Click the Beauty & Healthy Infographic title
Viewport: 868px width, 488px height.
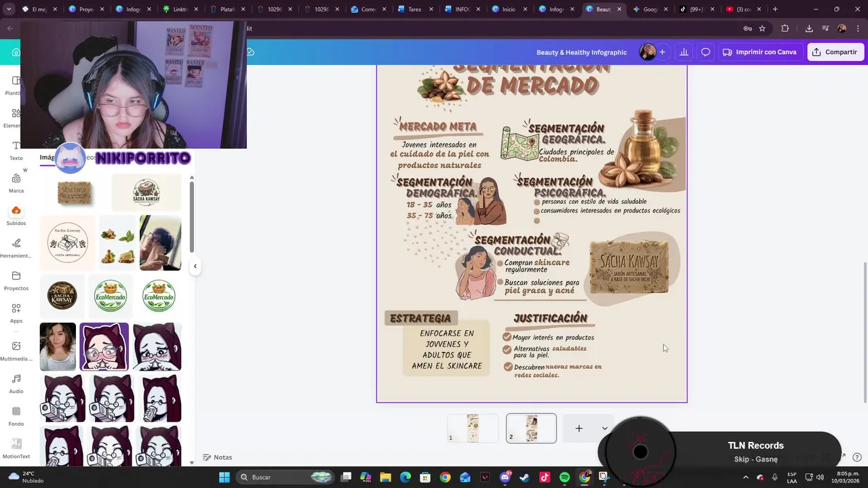[x=582, y=52]
